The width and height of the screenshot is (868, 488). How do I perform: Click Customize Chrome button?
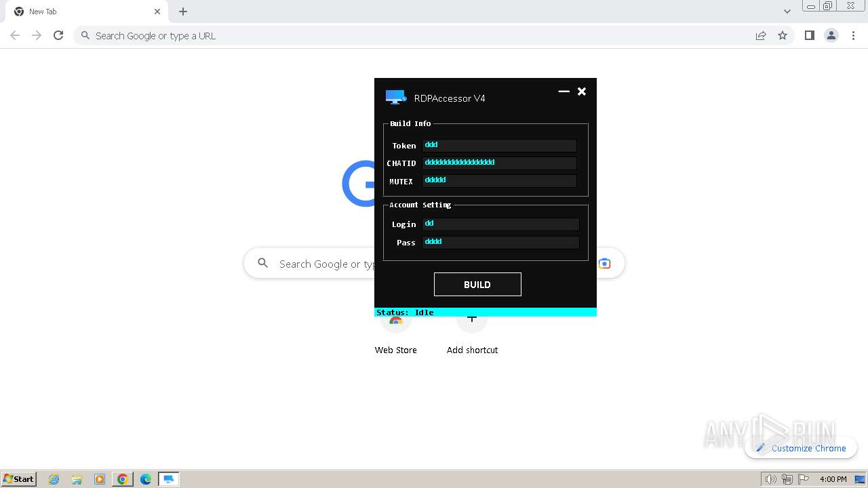point(801,448)
